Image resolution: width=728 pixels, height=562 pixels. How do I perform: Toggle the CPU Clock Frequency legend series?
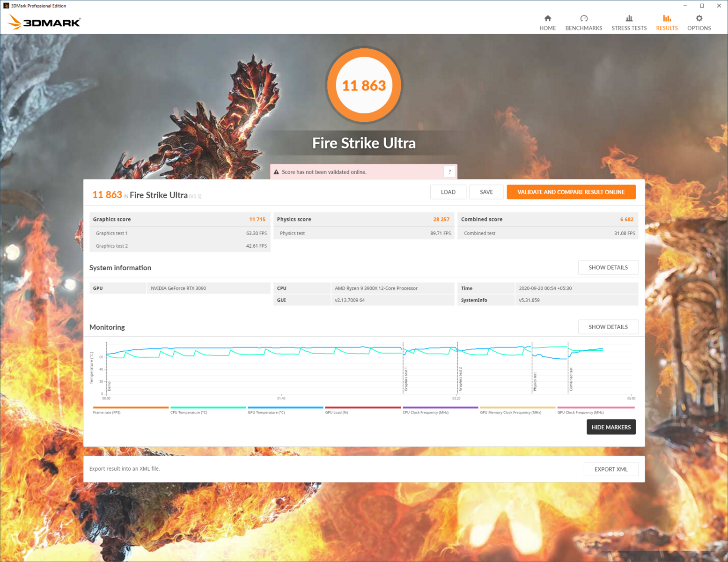(440, 410)
